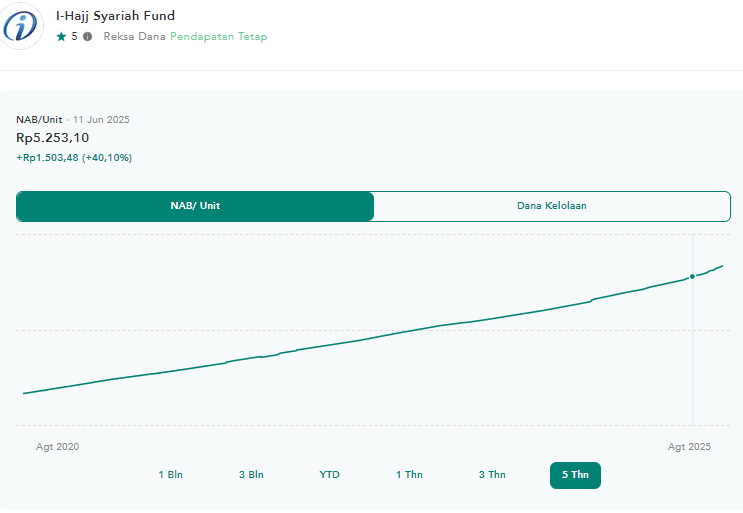Click the rating value 5
743x513 pixels.
pos(74,36)
